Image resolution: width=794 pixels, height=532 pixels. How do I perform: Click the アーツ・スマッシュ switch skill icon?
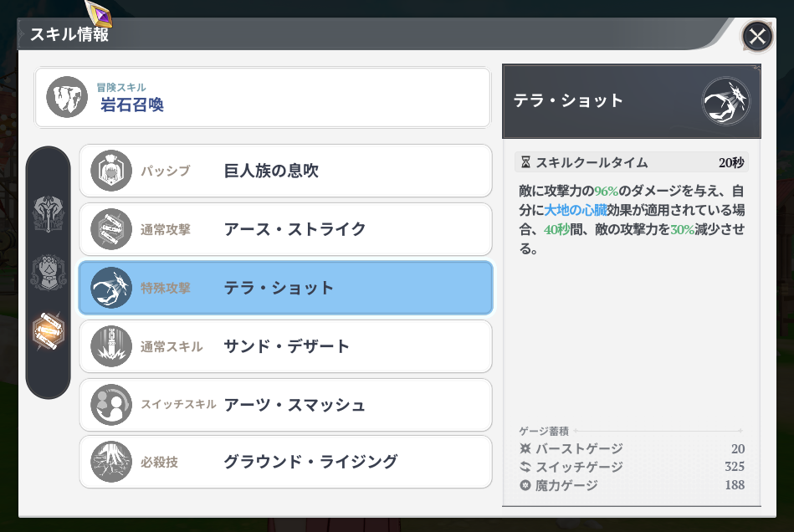pyautogui.click(x=111, y=405)
